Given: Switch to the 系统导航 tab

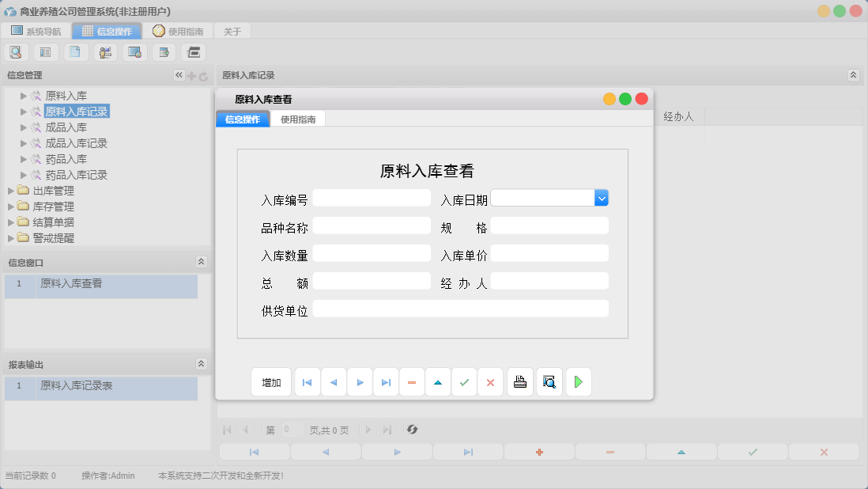Looking at the screenshot, I should coord(34,31).
